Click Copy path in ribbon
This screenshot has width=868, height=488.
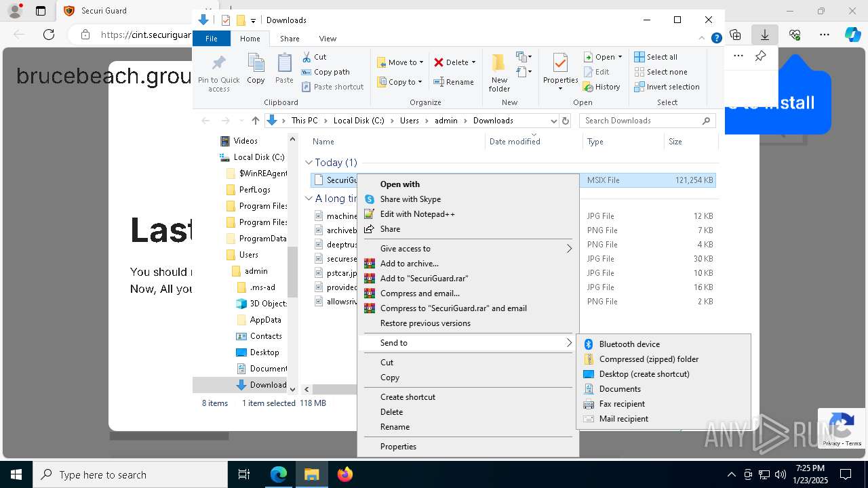pyautogui.click(x=326, y=72)
